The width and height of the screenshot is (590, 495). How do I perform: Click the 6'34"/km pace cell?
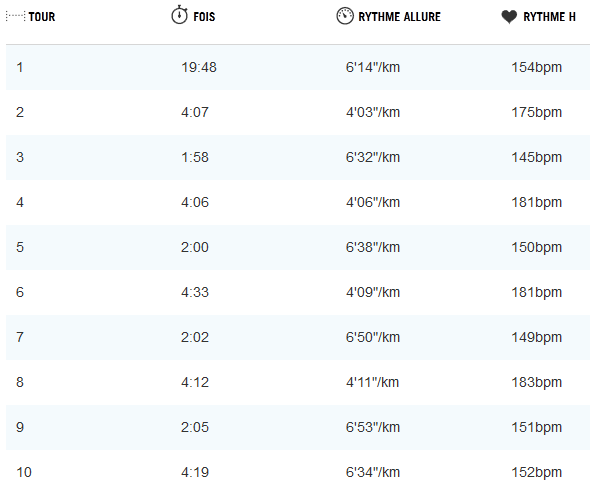tap(373, 472)
